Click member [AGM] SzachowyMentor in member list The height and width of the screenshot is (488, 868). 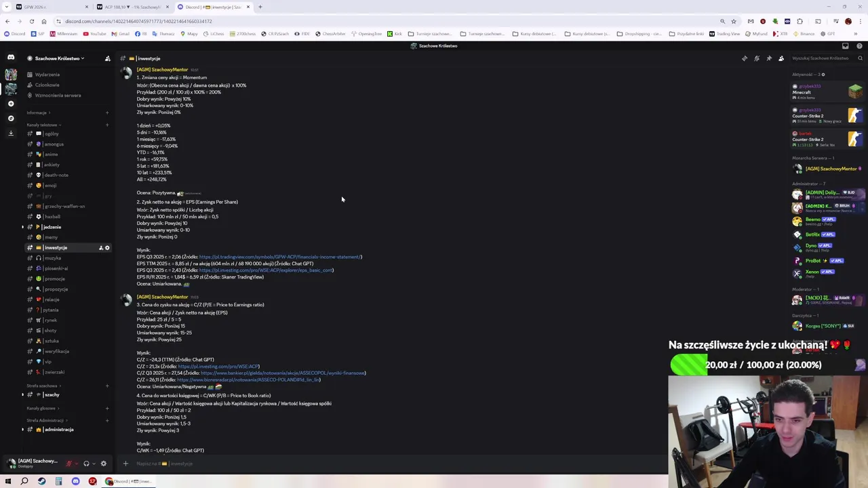(826, 169)
